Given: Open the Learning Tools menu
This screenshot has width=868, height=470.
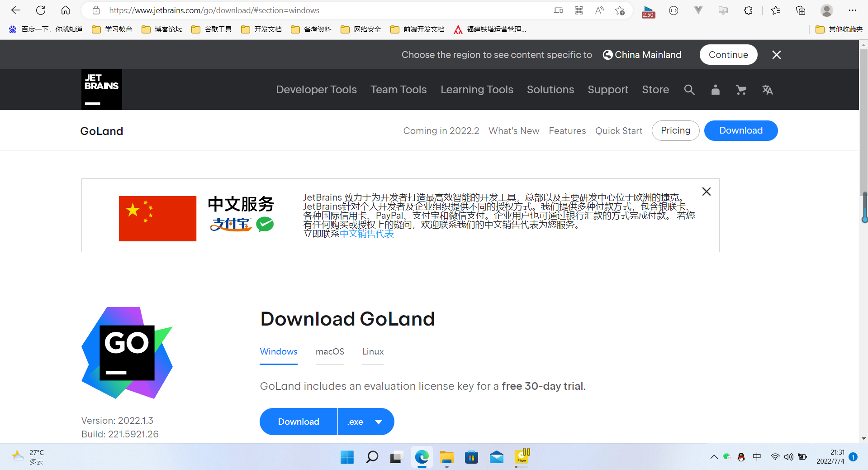Looking at the screenshot, I should [x=477, y=90].
